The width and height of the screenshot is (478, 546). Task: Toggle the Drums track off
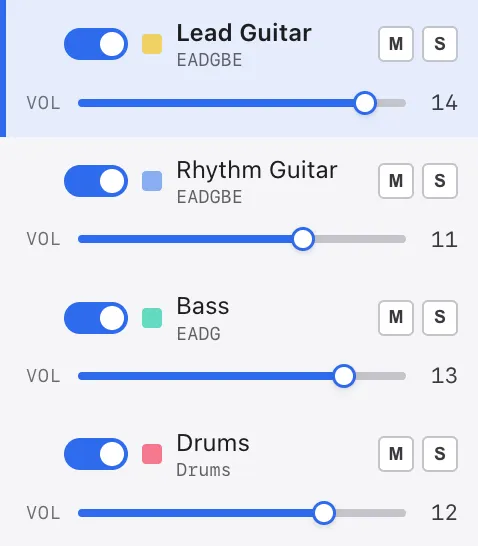click(96, 454)
